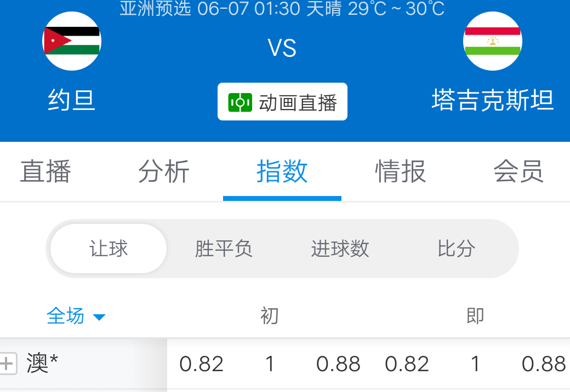This screenshot has width=570, height=392.
Task: Click the blue arrow beside 全场
Action: (99, 317)
